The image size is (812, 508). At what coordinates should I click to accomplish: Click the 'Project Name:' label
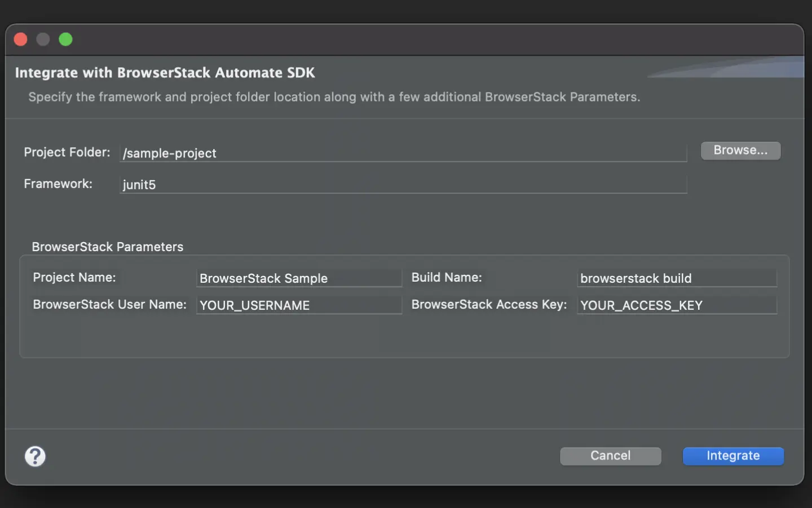point(74,278)
